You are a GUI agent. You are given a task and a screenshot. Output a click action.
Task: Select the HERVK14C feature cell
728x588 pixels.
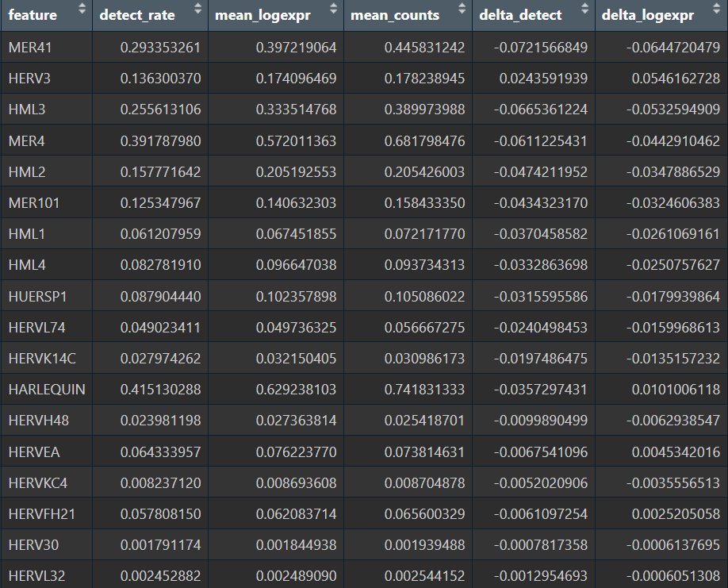coord(42,359)
